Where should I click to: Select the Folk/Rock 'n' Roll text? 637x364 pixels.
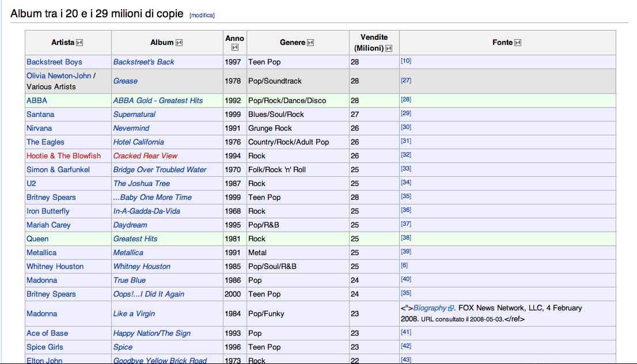pos(276,169)
